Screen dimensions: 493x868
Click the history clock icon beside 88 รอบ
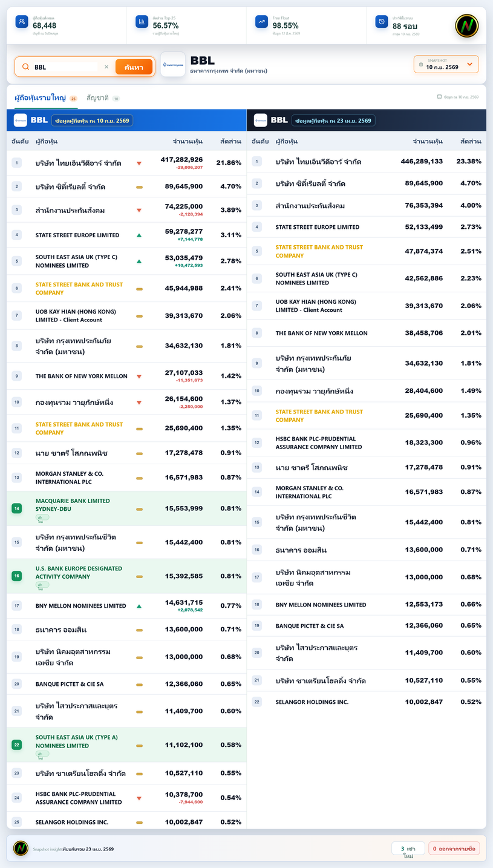[381, 22]
